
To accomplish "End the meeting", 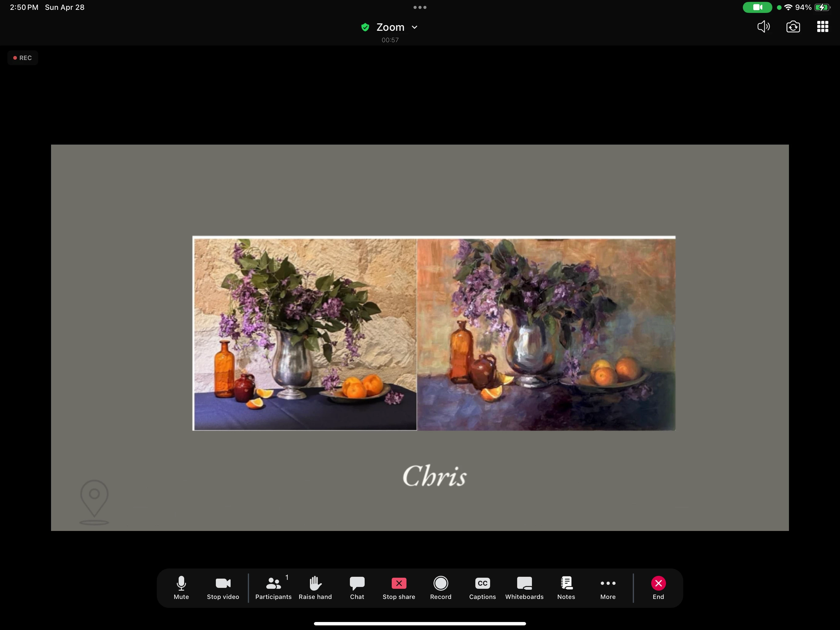I will (658, 587).
